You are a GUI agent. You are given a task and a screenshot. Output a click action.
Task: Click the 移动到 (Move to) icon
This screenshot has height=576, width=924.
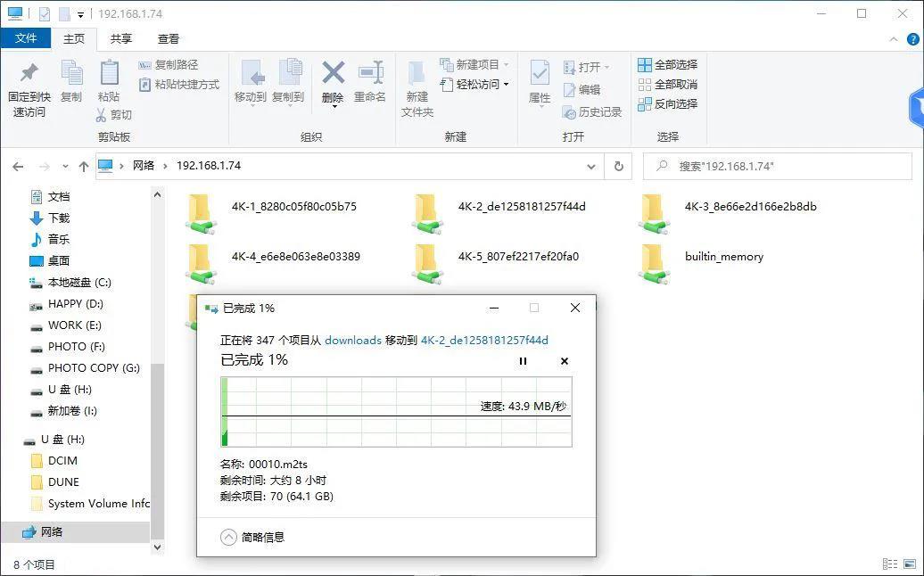(x=252, y=75)
